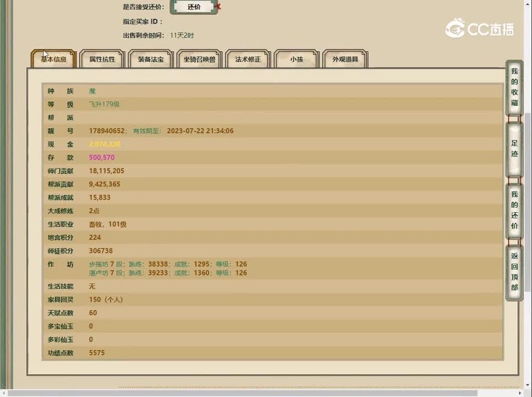This screenshot has width=532, height=397.
Task: Click the scroll-down arrow of the vertical scrollbar
Action: tap(528, 385)
